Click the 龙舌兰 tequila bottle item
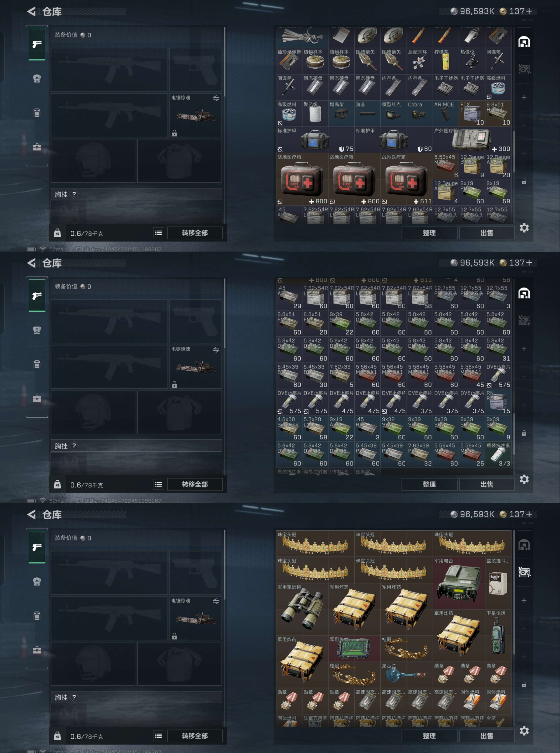This screenshot has height=753, width=560. point(406,675)
